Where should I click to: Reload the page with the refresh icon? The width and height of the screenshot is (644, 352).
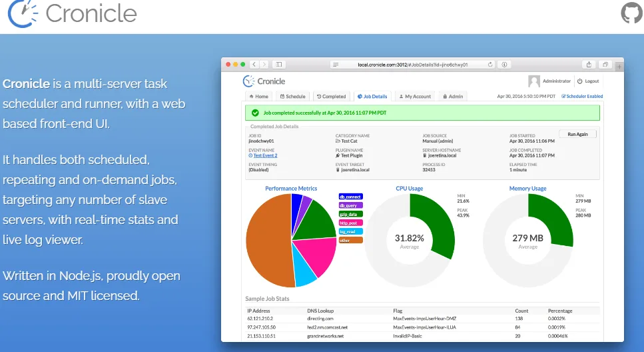(x=490, y=65)
